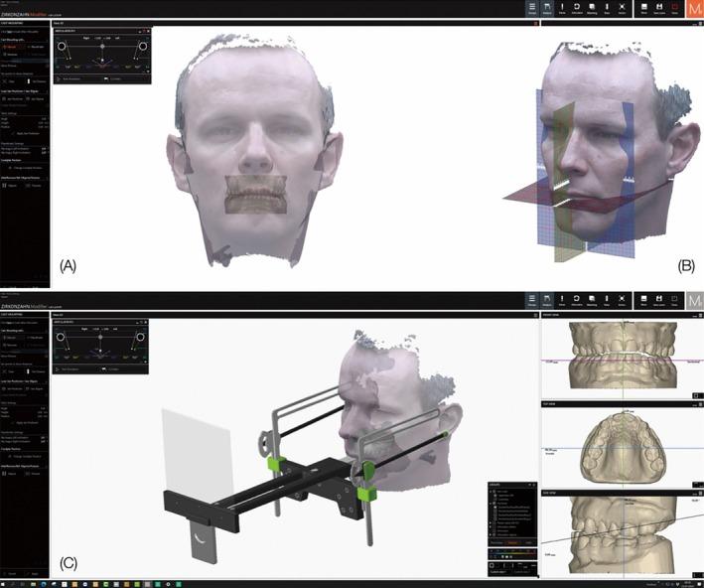704x588 pixels.
Task: Open the Windows Start menu on taskbar
Action: point(4,583)
